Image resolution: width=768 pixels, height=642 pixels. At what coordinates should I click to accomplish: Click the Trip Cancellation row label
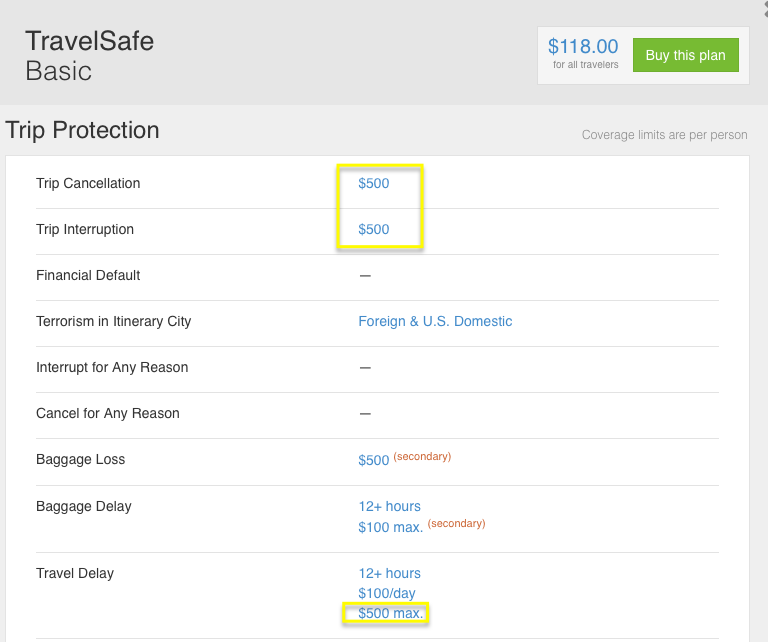pyautogui.click(x=88, y=183)
